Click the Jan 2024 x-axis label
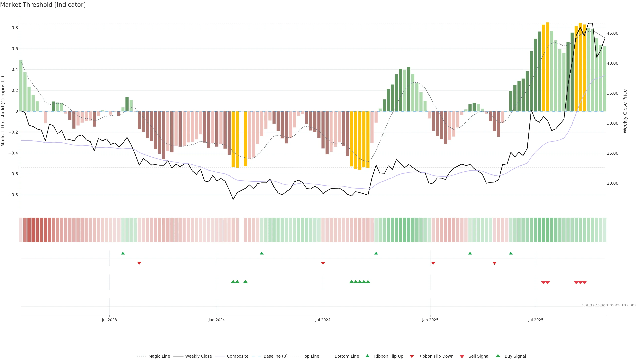 [217, 320]
